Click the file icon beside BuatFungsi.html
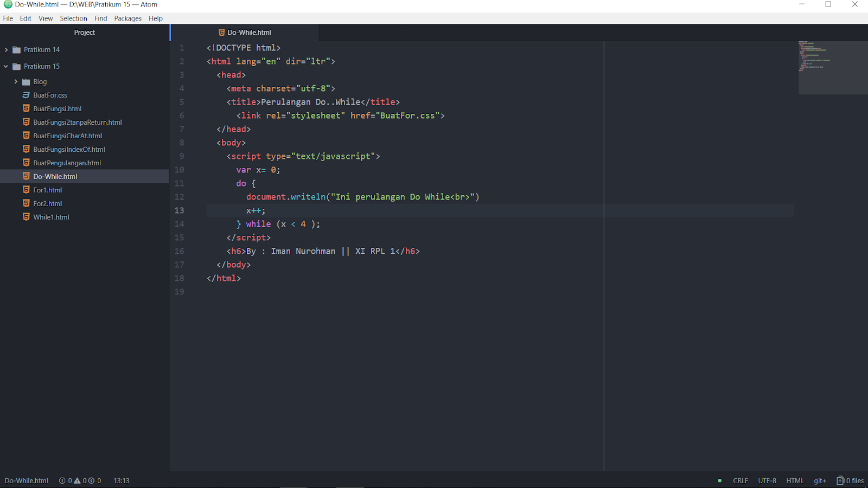The height and width of the screenshot is (488, 868). [26, 108]
